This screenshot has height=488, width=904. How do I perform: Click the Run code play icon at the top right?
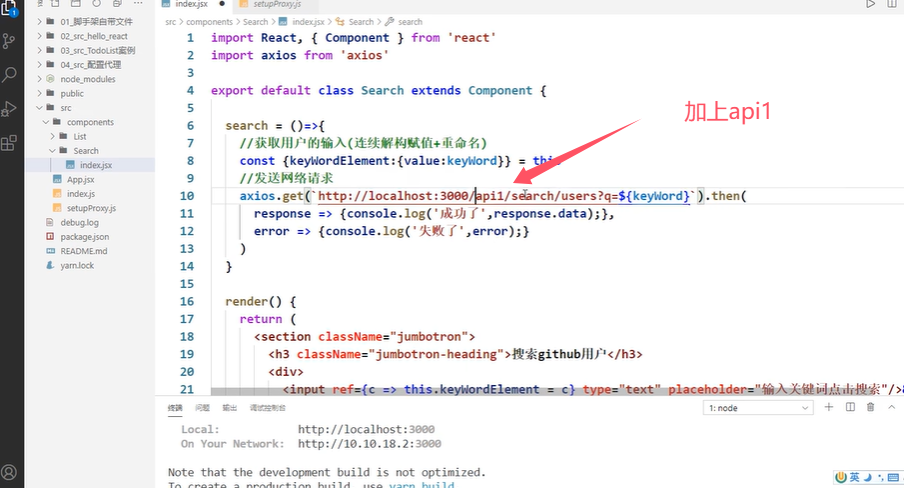(x=870, y=4)
